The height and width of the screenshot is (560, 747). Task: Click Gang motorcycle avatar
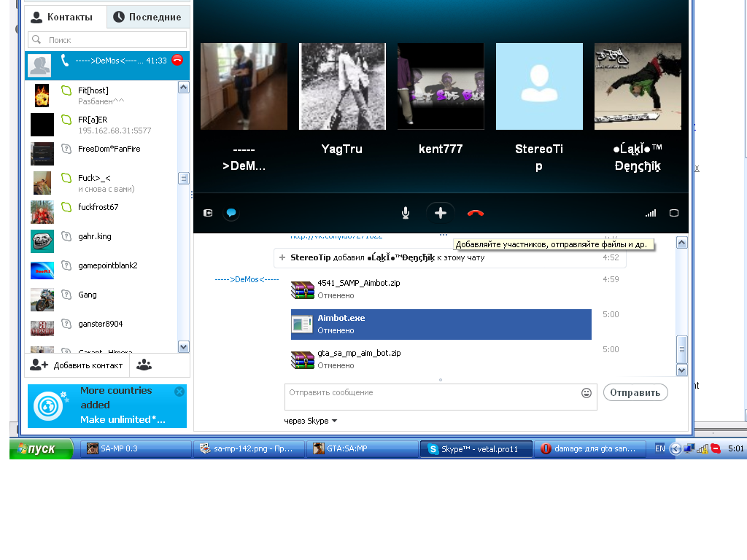42,300
